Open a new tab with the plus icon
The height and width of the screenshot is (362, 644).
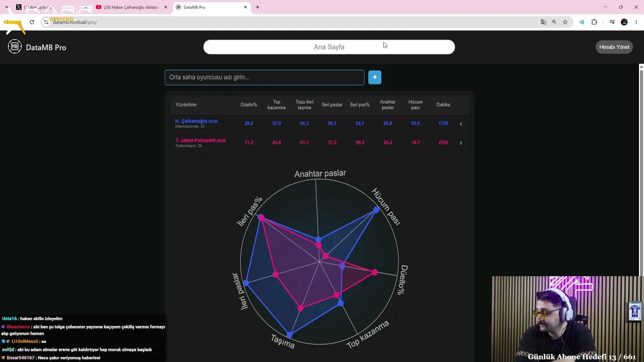258,7
